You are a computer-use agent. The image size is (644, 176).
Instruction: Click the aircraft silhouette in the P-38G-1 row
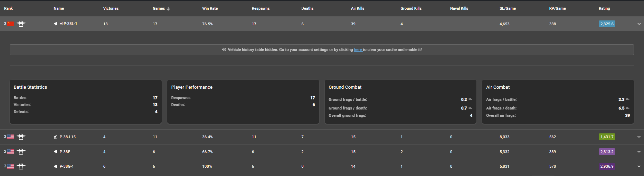coord(21,166)
